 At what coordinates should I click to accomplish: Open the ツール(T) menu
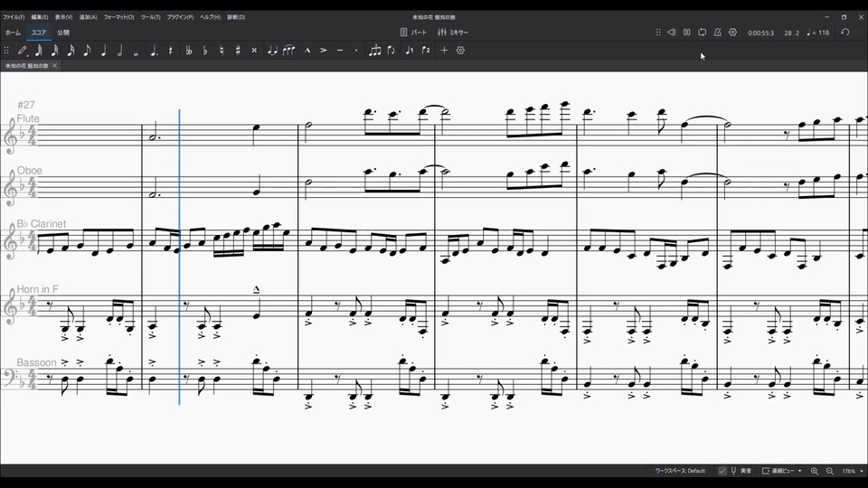(151, 17)
